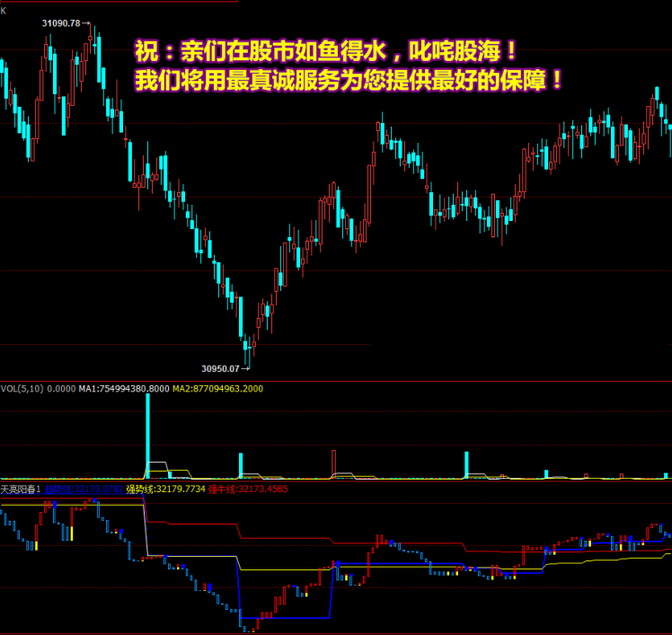This screenshot has height=635, width=672.
Task: Click the K label in top-left corner
Action: click(x=4, y=8)
